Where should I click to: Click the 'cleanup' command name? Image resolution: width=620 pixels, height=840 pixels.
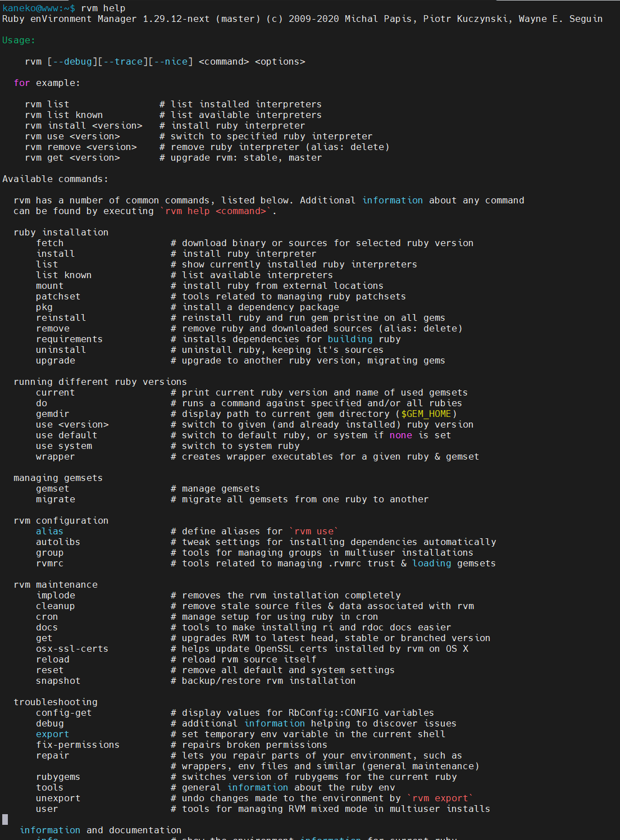coord(56,606)
